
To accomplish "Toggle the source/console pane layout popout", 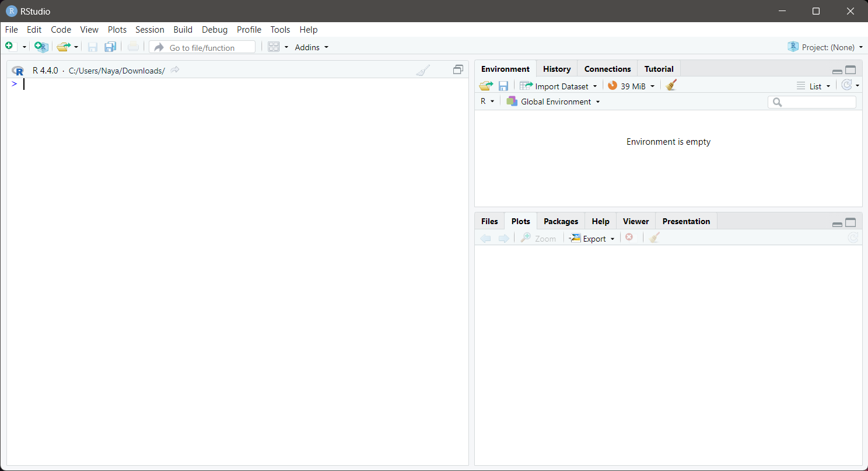I will point(458,69).
